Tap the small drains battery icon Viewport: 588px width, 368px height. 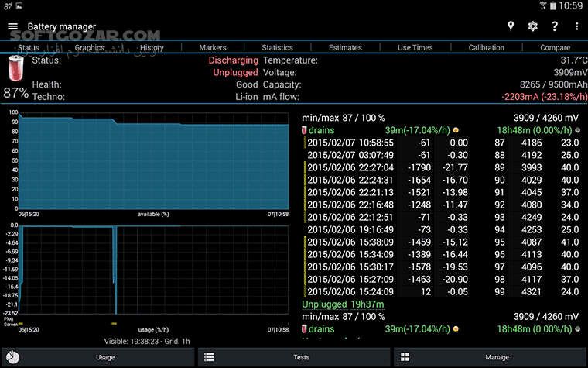[x=305, y=130]
